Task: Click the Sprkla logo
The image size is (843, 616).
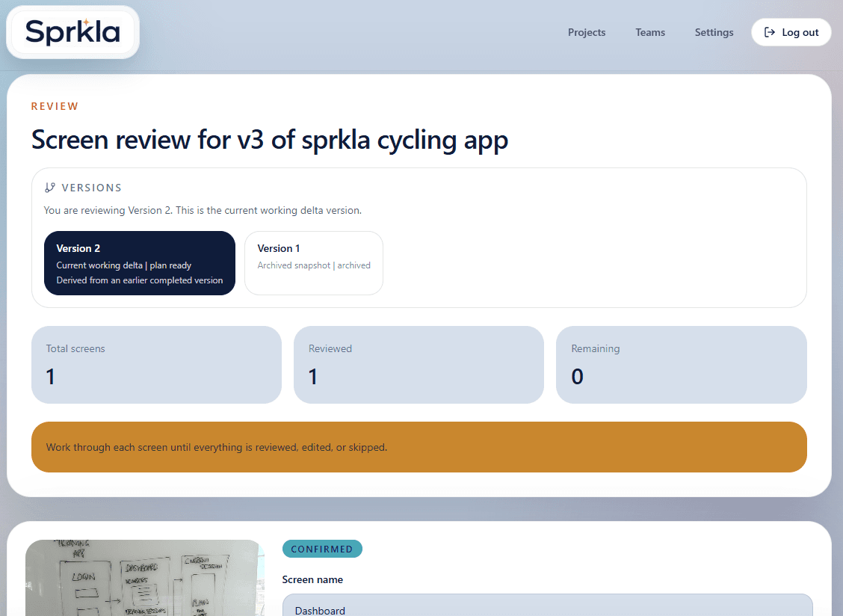Action: [x=72, y=31]
